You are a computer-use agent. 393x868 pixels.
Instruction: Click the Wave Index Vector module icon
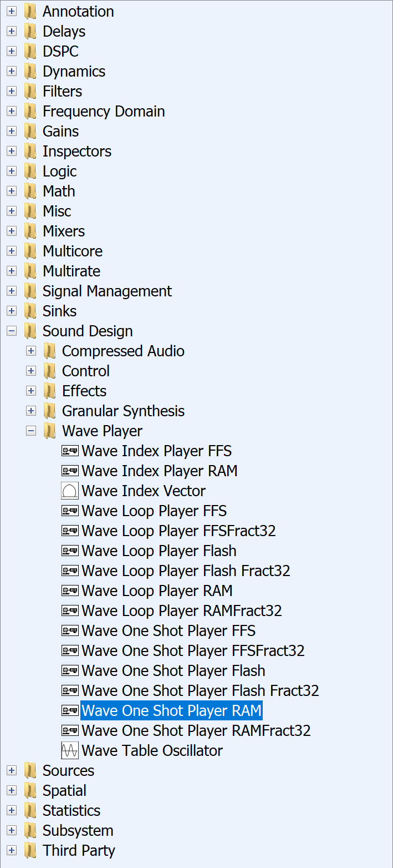(70, 491)
